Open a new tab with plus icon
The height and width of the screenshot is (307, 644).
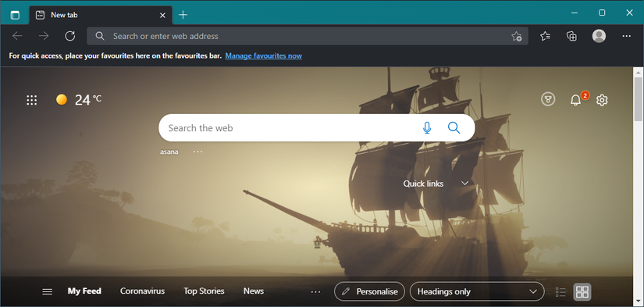pos(183,15)
